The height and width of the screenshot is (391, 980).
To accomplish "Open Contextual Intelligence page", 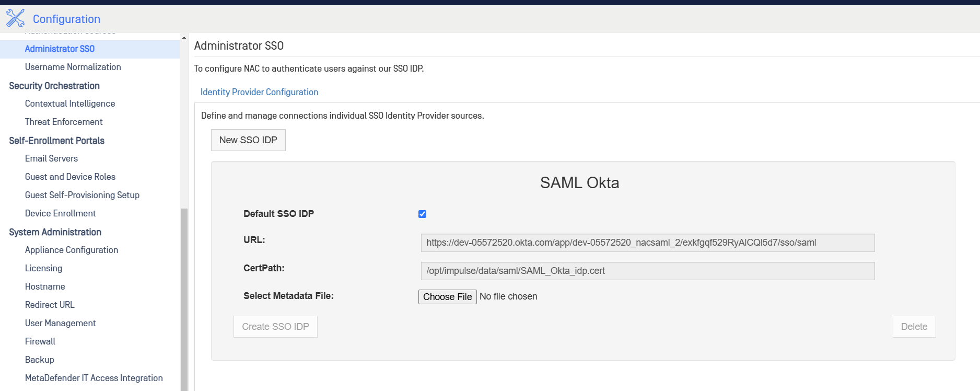I will pyautogui.click(x=70, y=103).
